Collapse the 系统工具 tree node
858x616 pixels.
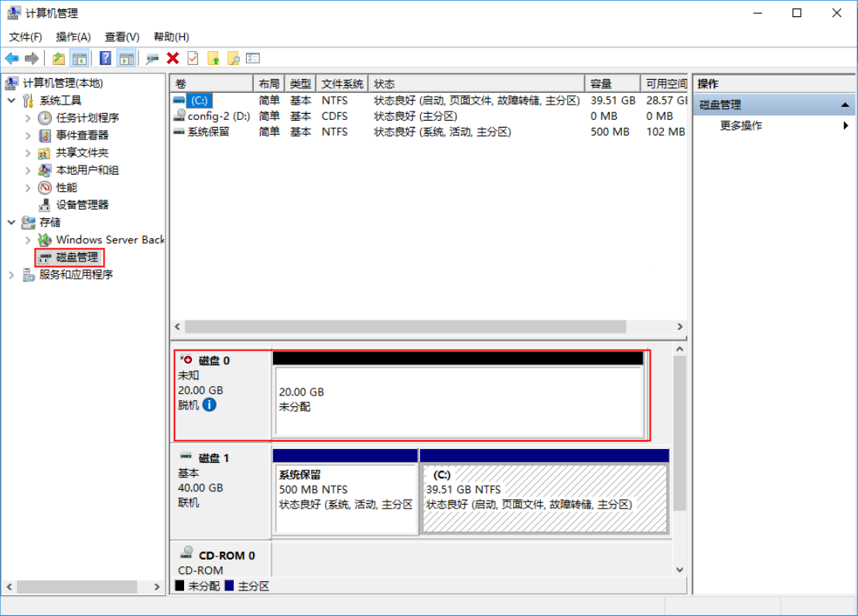pos(12,100)
